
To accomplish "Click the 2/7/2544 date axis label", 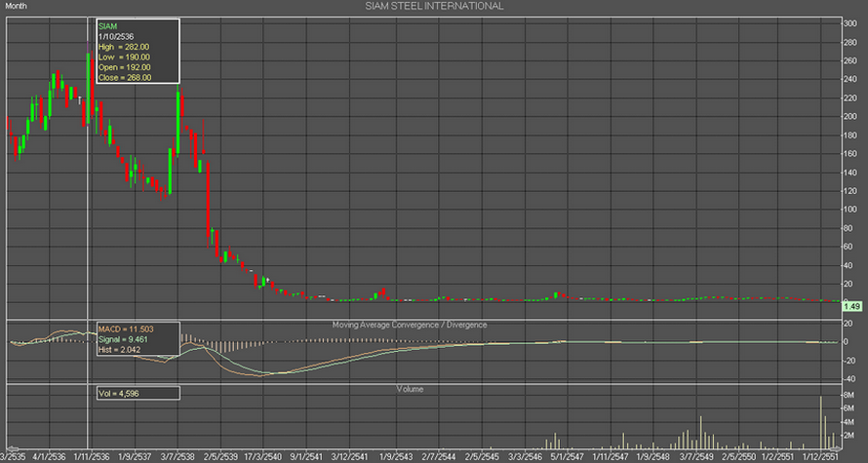I will (x=439, y=457).
